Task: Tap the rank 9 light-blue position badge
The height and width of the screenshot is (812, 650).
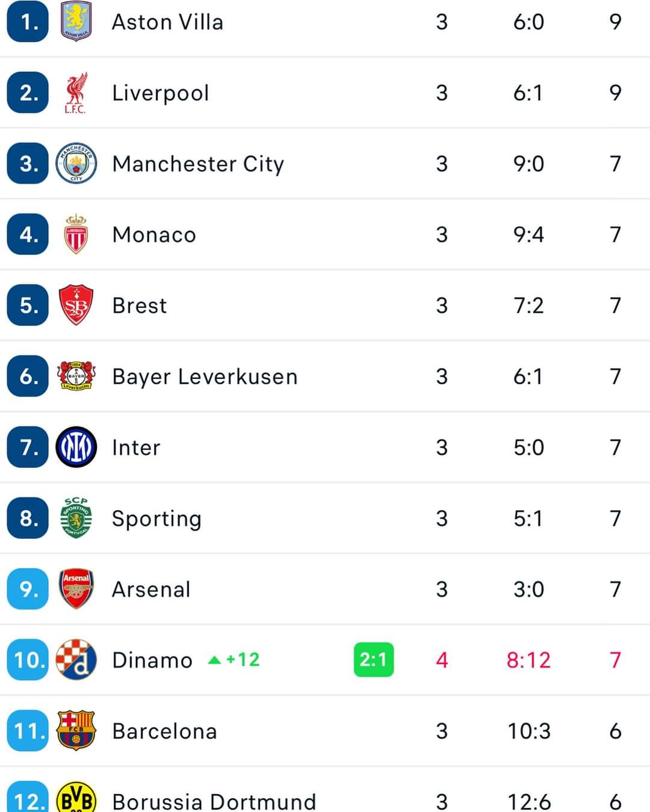Action: (x=28, y=589)
